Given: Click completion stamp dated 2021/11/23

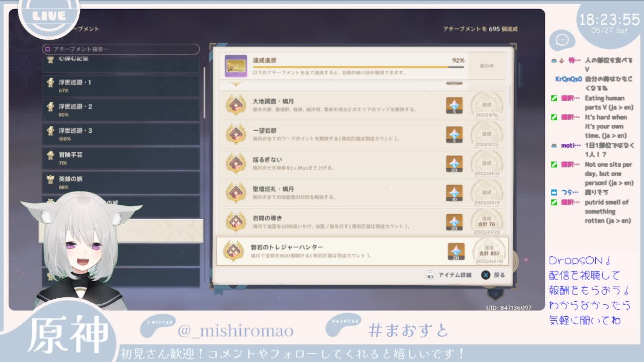Looking at the screenshot, I should [x=487, y=134].
